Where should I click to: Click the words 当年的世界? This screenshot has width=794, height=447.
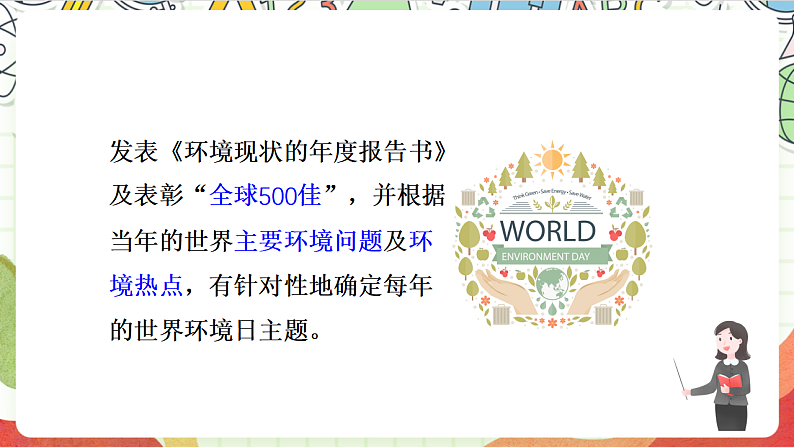pos(172,240)
